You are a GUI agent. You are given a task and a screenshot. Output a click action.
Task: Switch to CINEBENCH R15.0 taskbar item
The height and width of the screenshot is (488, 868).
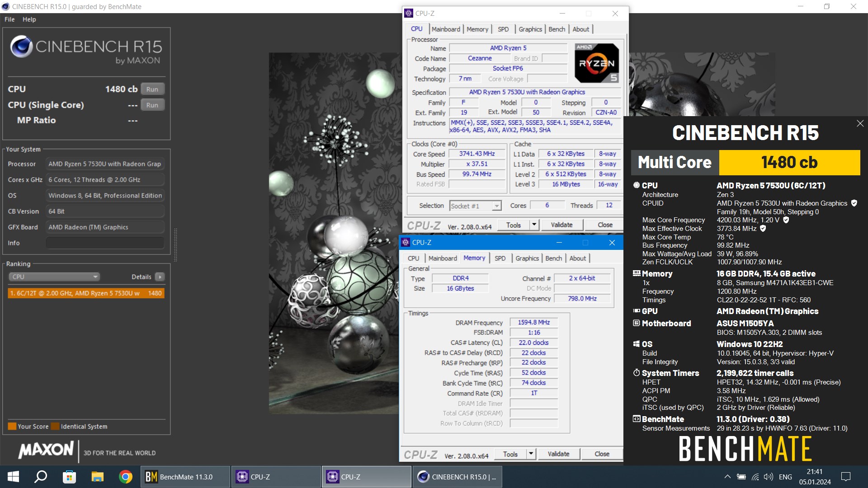tap(457, 477)
